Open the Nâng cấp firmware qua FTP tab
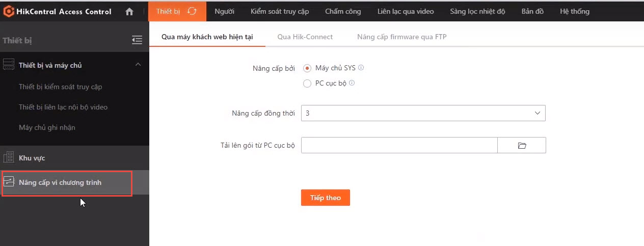Image resolution: width=644 pixels, height=246 pixels. 401,37
